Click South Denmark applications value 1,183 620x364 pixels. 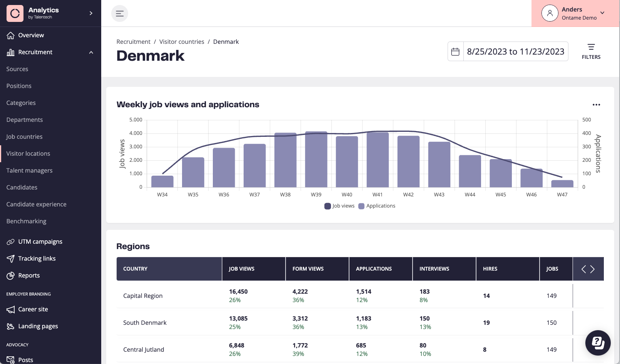pyautogui.click(x=364, y=319)
